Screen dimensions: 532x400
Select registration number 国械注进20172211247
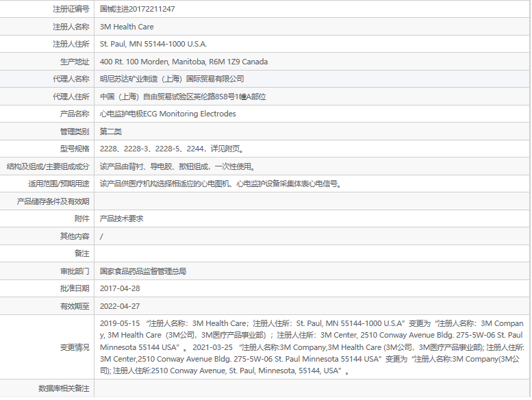point(138,9)
